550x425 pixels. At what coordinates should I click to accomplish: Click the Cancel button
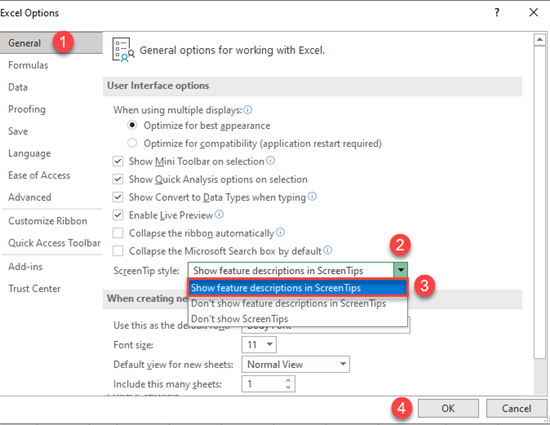click(x=516, y=408)
